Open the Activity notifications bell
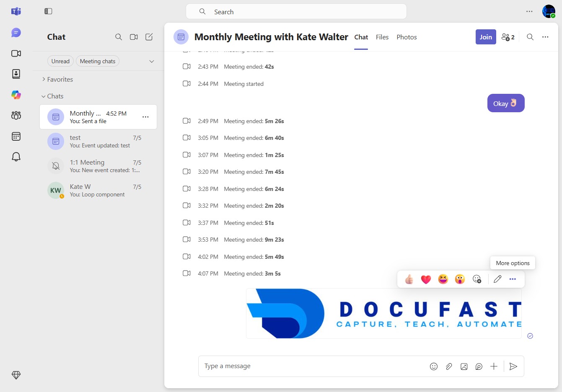Image resolution: width=562 pixels, height=392 pixels. [x=16, y=157]
